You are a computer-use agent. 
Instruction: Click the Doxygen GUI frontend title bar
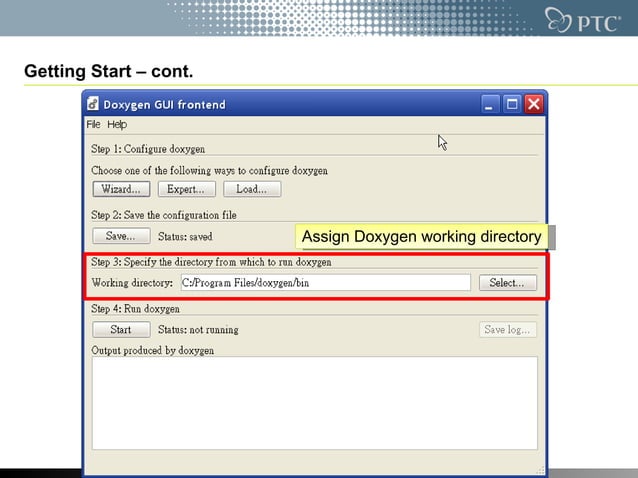(x=285, y=104)
